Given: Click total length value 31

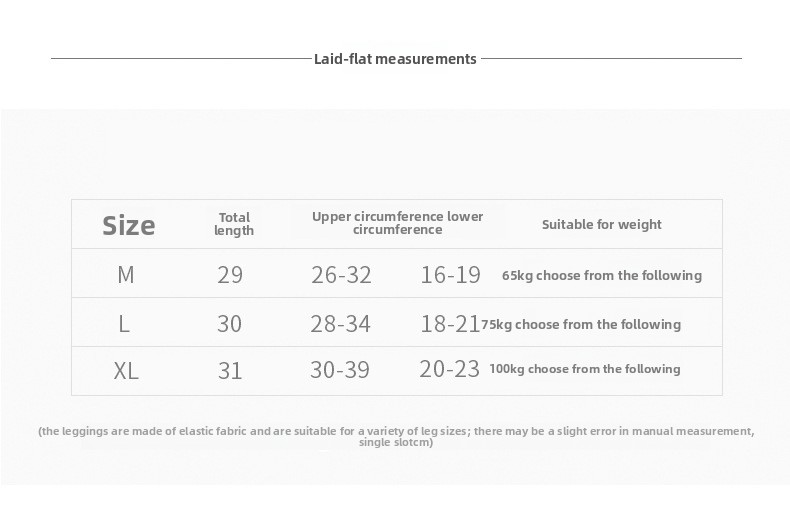Looking at the screenshot, I should [230, 371].
